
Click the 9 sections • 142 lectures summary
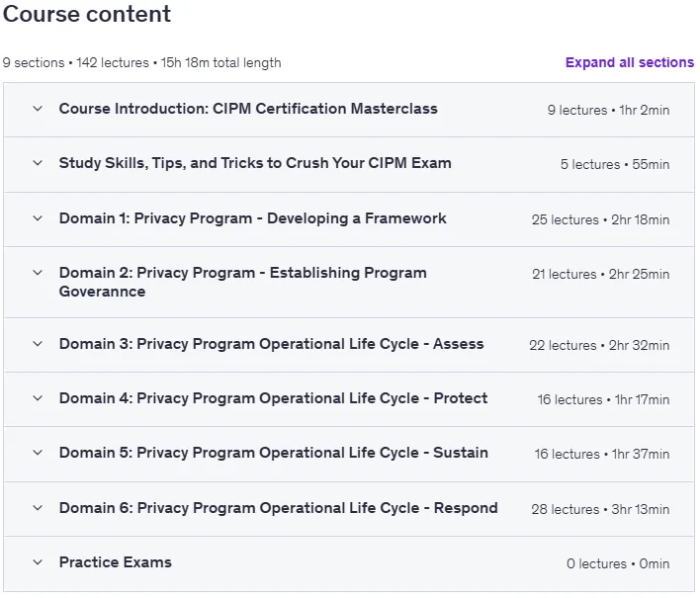142,63
